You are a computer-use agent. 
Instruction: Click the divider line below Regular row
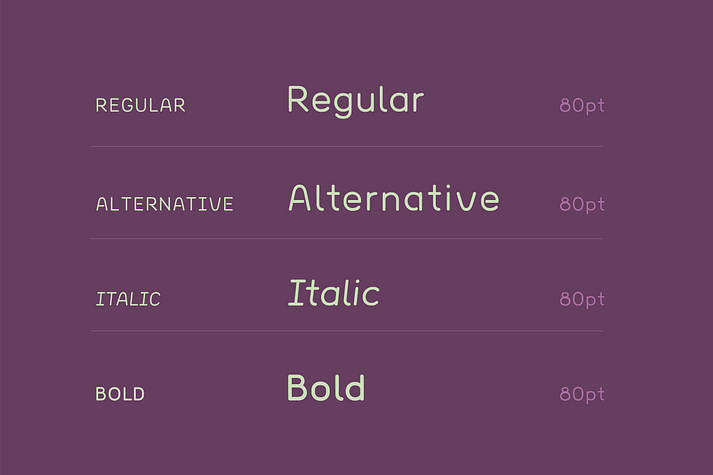click(x=347, y=146)
